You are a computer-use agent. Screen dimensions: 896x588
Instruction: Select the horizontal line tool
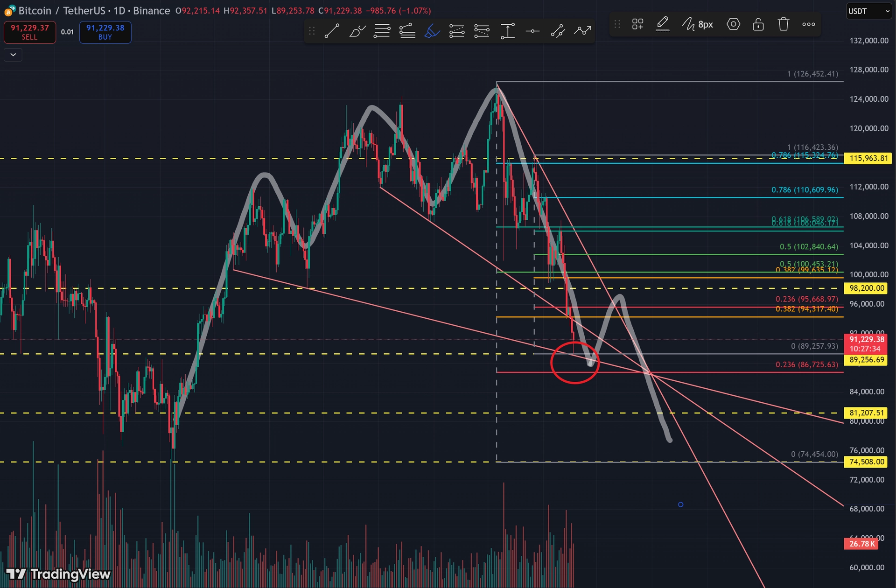532,31
